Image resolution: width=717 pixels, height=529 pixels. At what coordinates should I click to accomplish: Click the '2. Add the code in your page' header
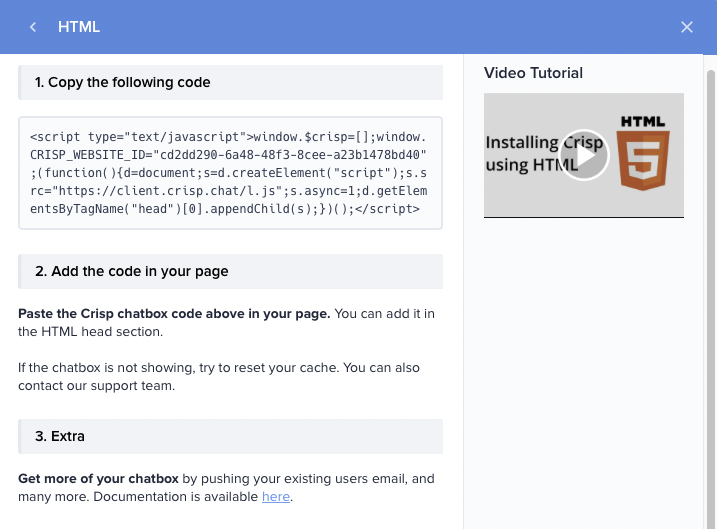click(230, 271)
